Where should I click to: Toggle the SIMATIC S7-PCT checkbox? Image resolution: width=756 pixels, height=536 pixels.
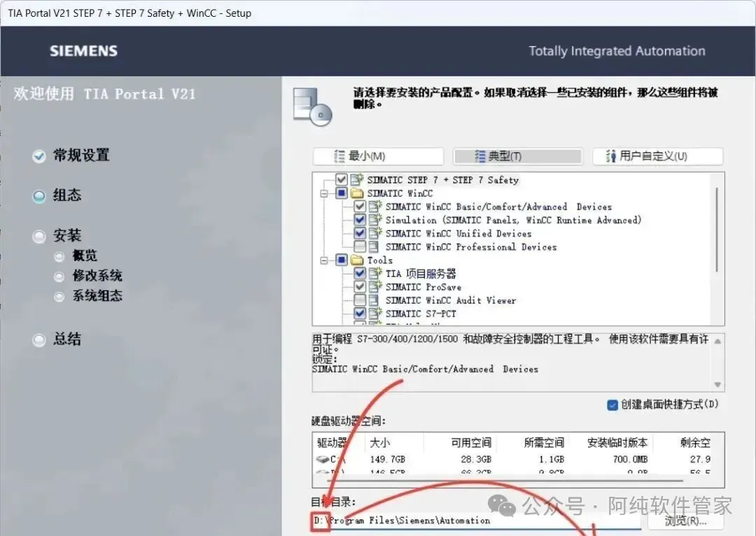pos(360,313)
